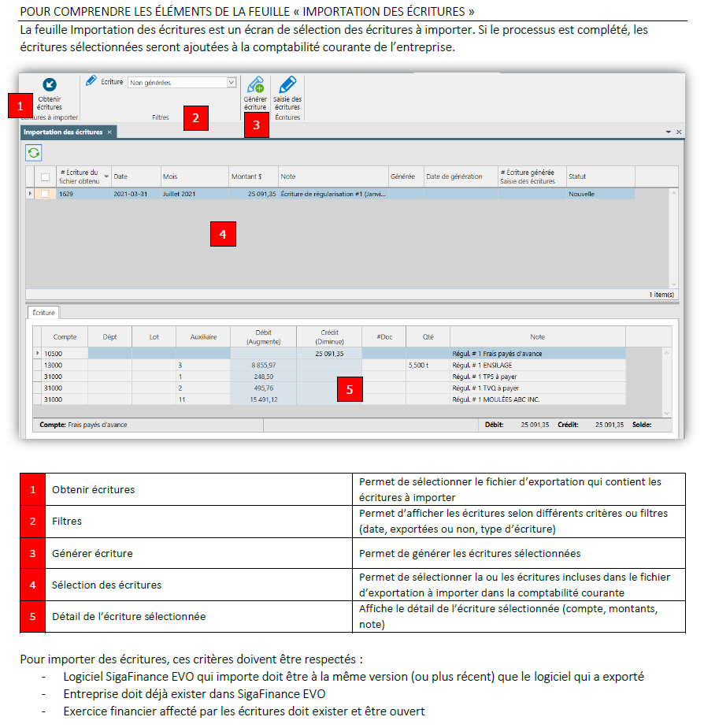Open the panel's window list arrow
Image resolution: width=704 pixels, height=728 pixels.
[x=669, y=132]
